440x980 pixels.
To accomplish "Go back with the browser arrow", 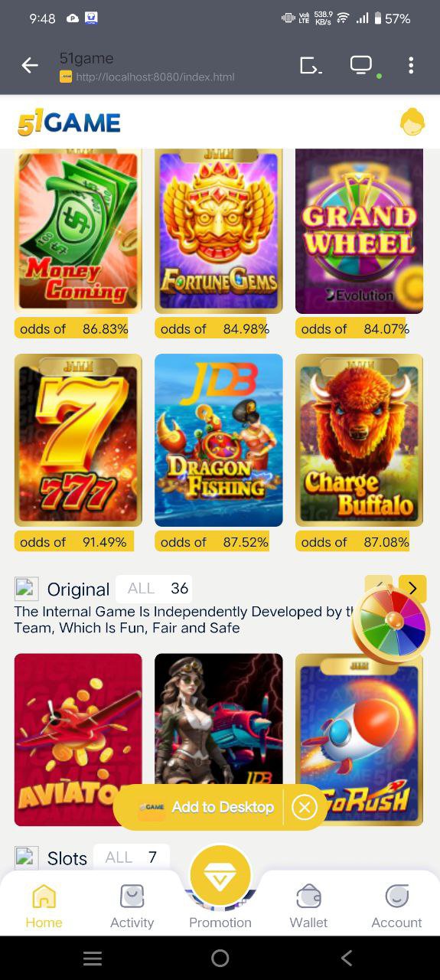I will coord(30,66).
